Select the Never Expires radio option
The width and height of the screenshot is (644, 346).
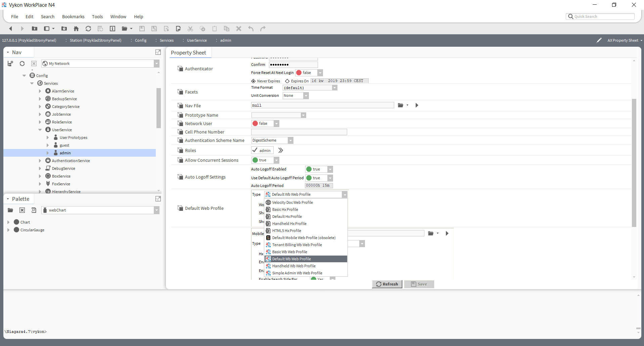pyautogui.click(x=254, y=81)
